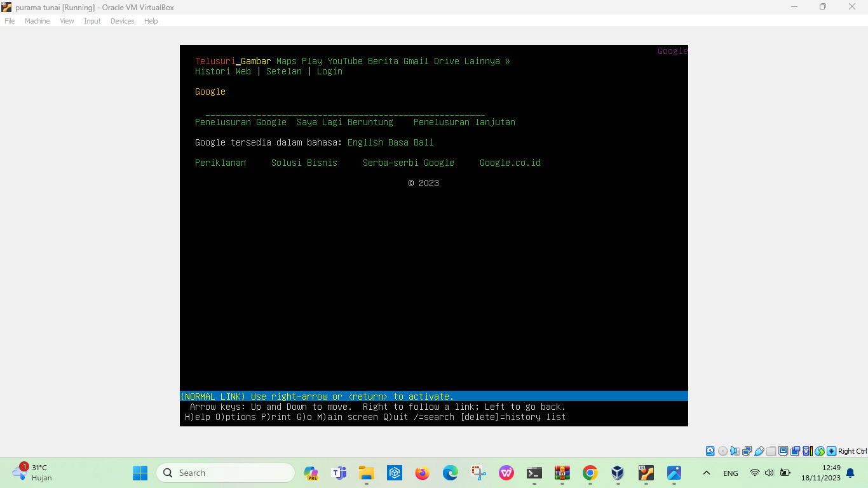Switch to Google Chrome in the taskbar
The width and height of the screenshot is (868, 488).
[x=590, y=473]
